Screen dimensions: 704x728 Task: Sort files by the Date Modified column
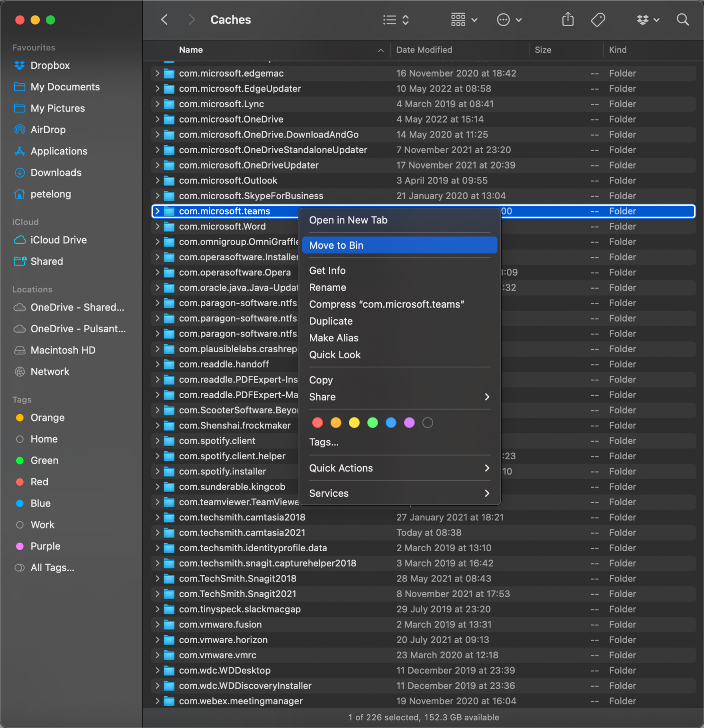pyautogui.click(x=424, y=50)
